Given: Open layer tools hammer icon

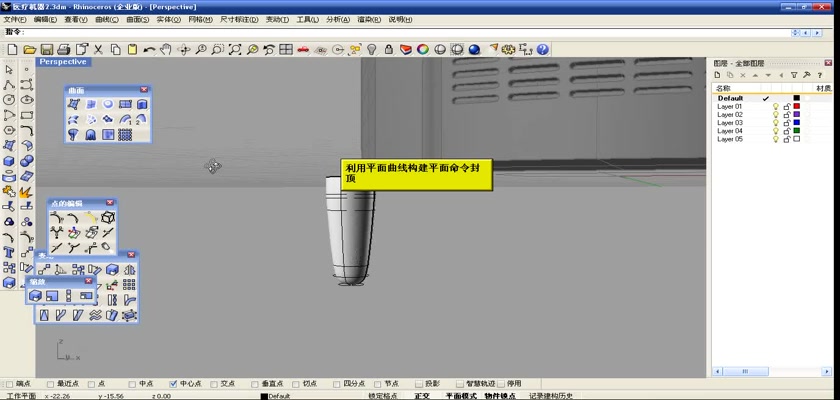Looking at the screenshot, I should [x=807, y=75].
